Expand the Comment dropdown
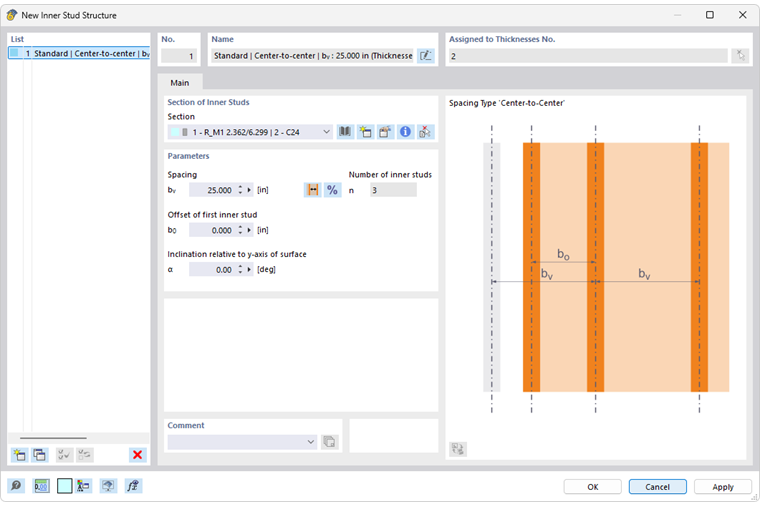 [311, 442]
